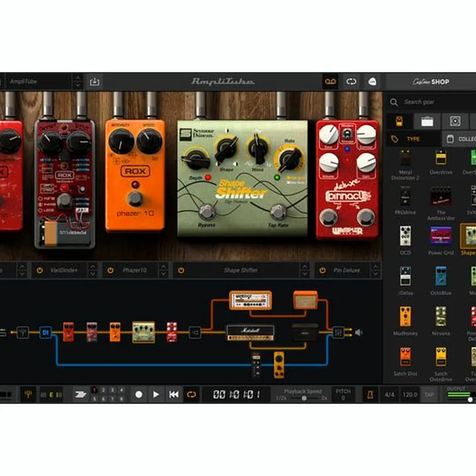Click the Tap Rate footswitch on Shape Shifter
The height and width of the screenshot is (476, 476).
[278, 212]
